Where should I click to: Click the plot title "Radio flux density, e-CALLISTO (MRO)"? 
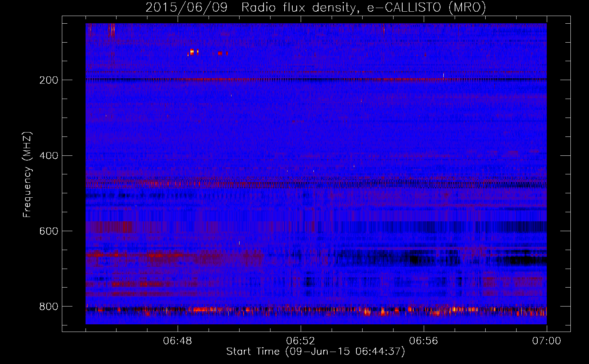364,7
